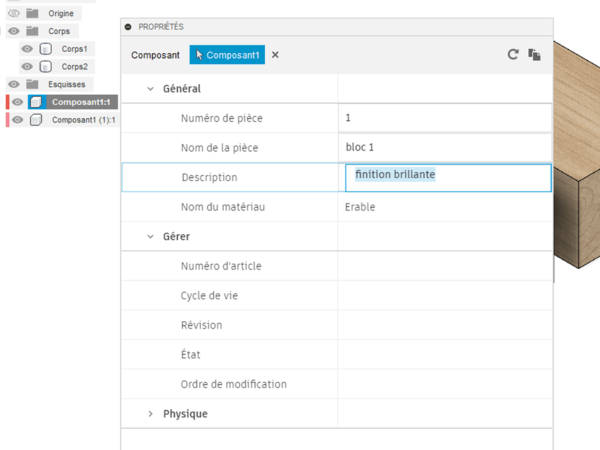Viewport: 600px width, 450px height.
Task: Hide the Corps folder via eye icon
Action: [x=13, y=30]
